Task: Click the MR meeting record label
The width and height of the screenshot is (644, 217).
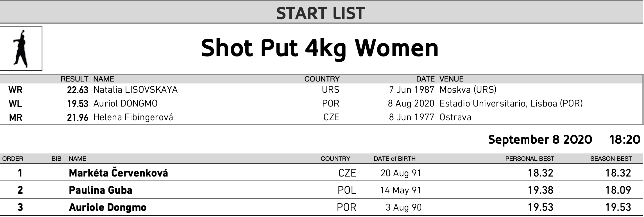Action: point(15,117)
